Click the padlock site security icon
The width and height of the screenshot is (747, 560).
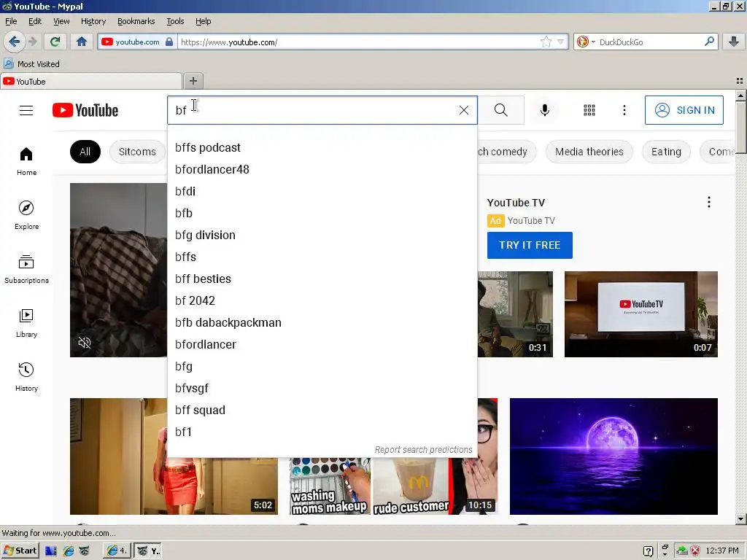point(169,42)
